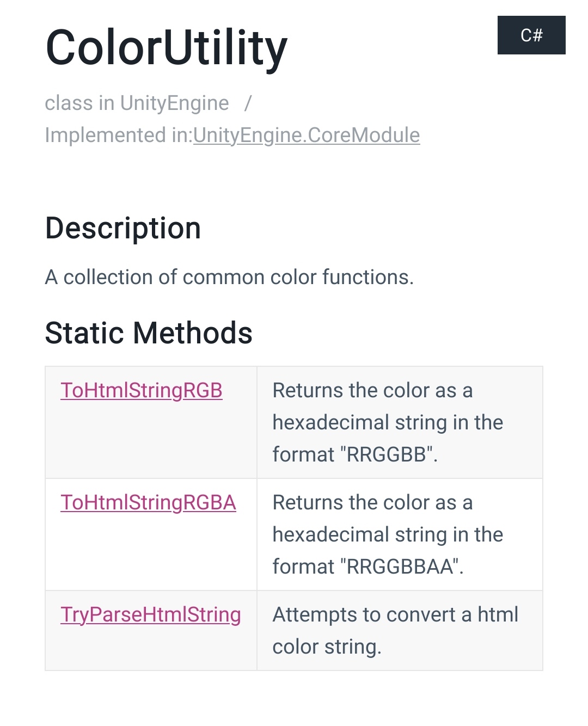Open the TryParseHtmlString method link
Viewport: 588px width, 726px height.
[x=151, y=614]
